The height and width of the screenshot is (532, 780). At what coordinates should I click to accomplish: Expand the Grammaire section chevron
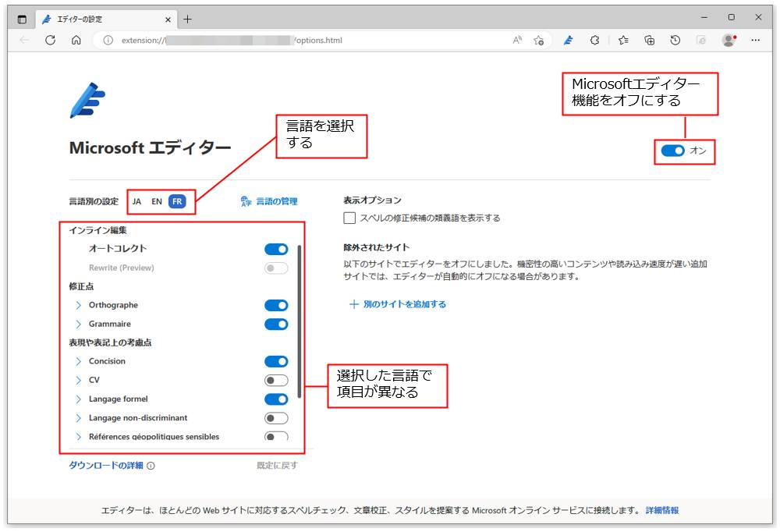[78, 324]
